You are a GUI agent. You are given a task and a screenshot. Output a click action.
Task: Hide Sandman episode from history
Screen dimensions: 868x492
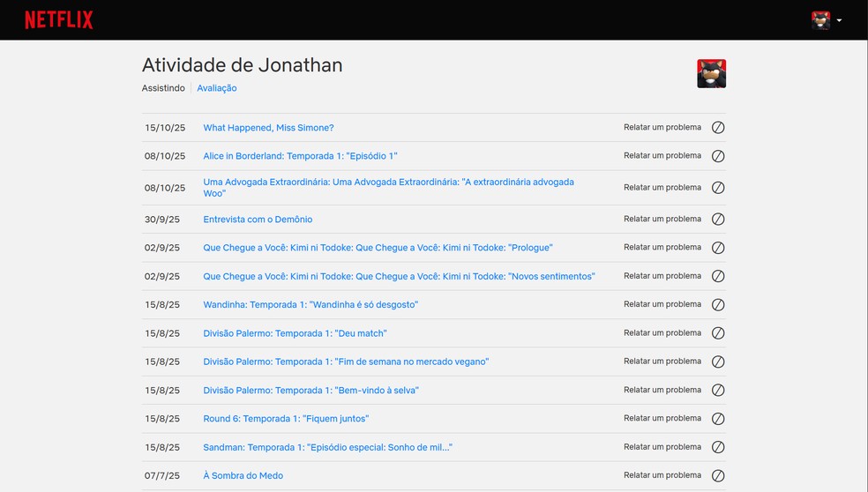pos(718,447)
